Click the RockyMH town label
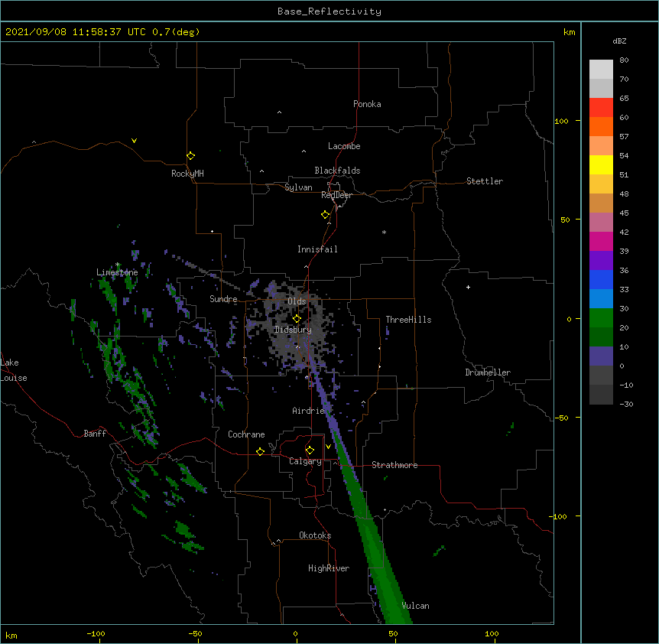Viewport: 659px width, 644px height. 187,174
